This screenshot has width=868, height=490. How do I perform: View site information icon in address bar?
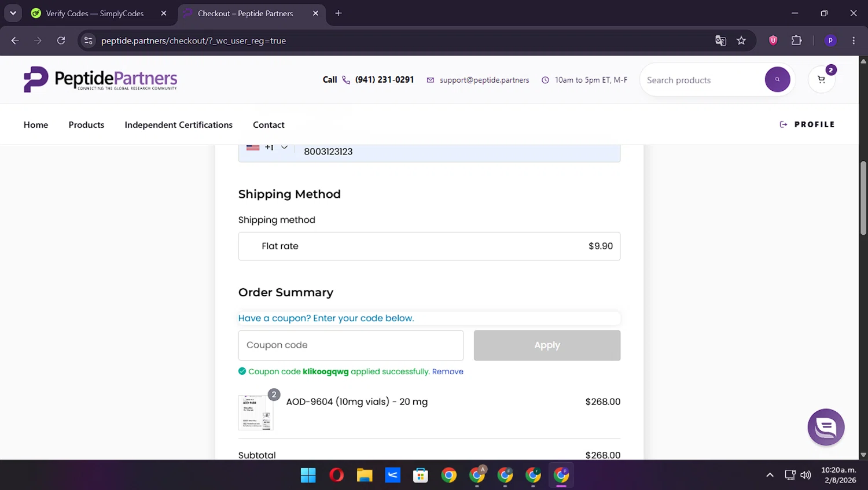coord(89,40)
